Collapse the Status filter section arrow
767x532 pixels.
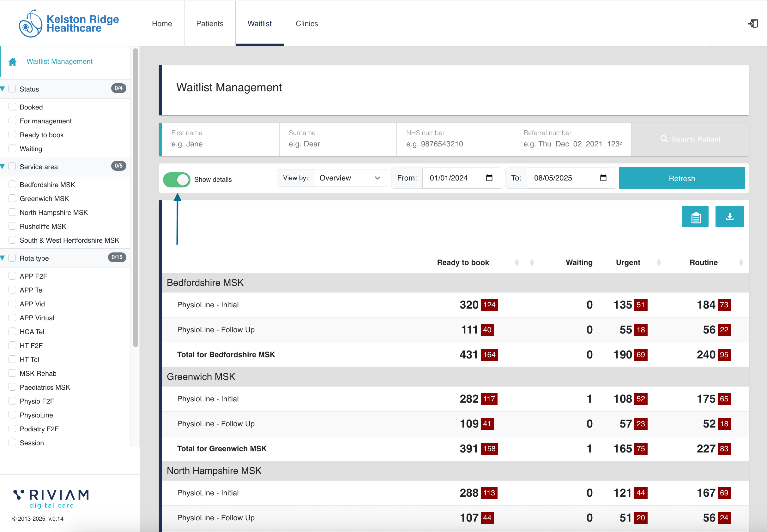point(3,89)
